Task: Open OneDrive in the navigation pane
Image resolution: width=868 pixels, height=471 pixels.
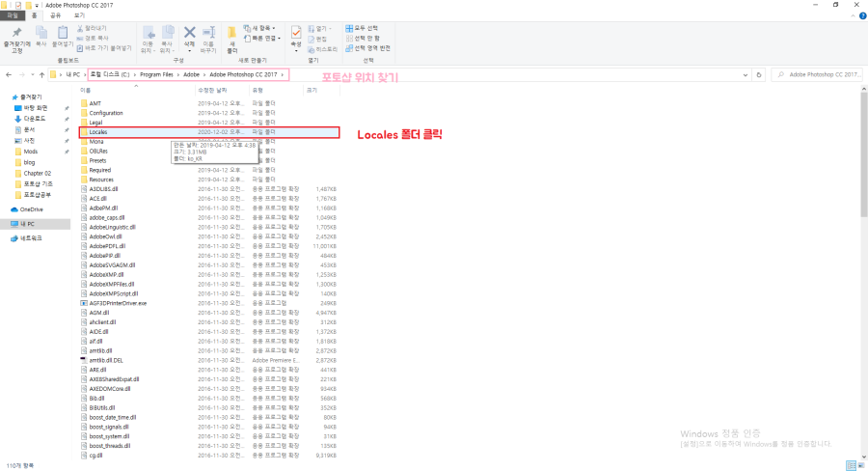Action: 27,209
